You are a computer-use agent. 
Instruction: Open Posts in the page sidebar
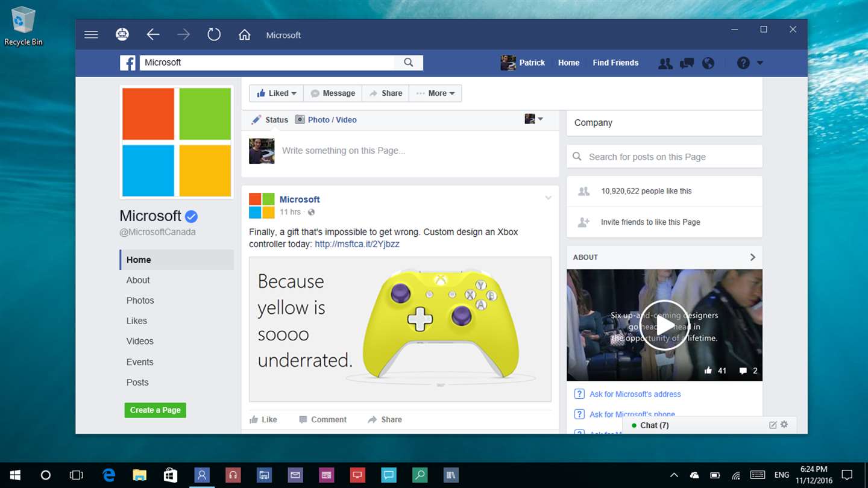coord(137,383)
